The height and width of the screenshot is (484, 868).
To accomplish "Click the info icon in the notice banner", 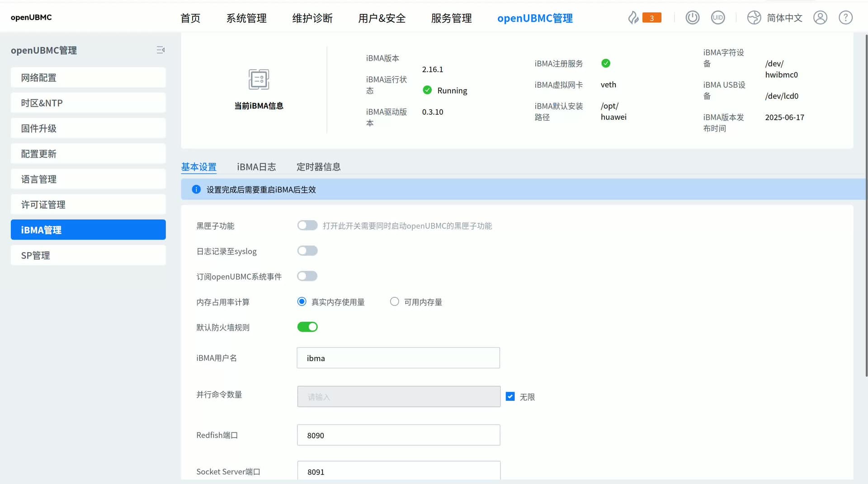I will pos(196,189).
